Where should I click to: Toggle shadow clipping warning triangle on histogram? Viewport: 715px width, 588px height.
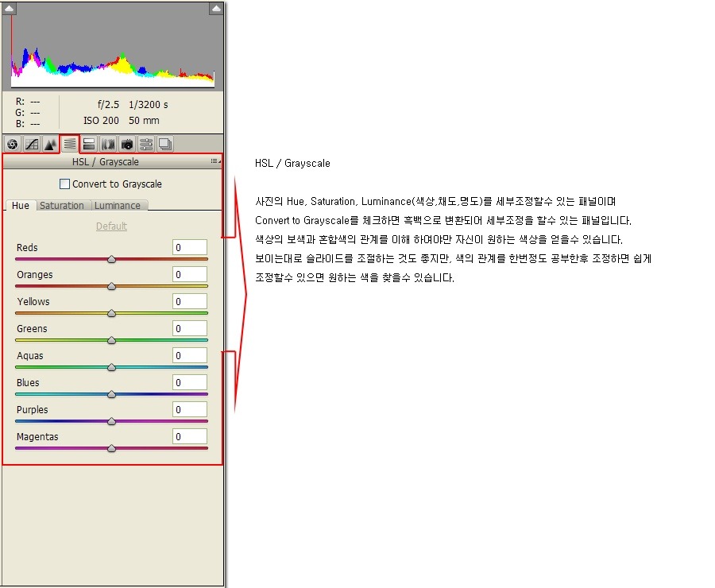[x=9, y=8]
